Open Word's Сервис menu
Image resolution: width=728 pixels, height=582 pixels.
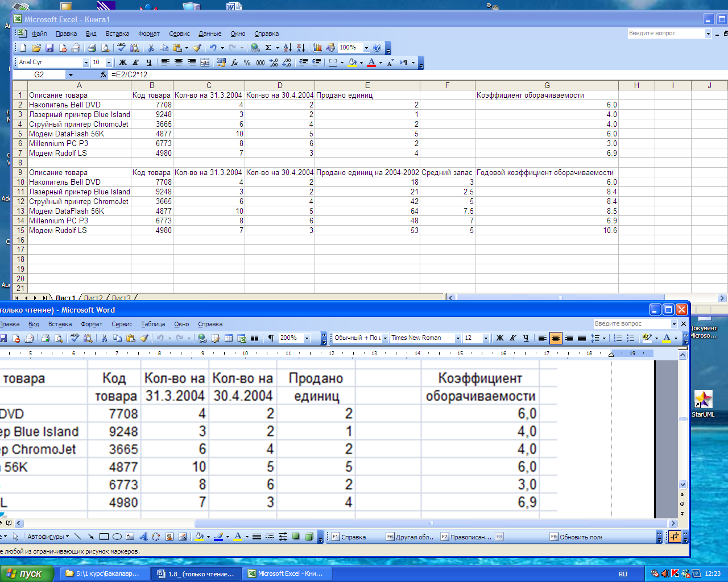click(x=122, y=324)
